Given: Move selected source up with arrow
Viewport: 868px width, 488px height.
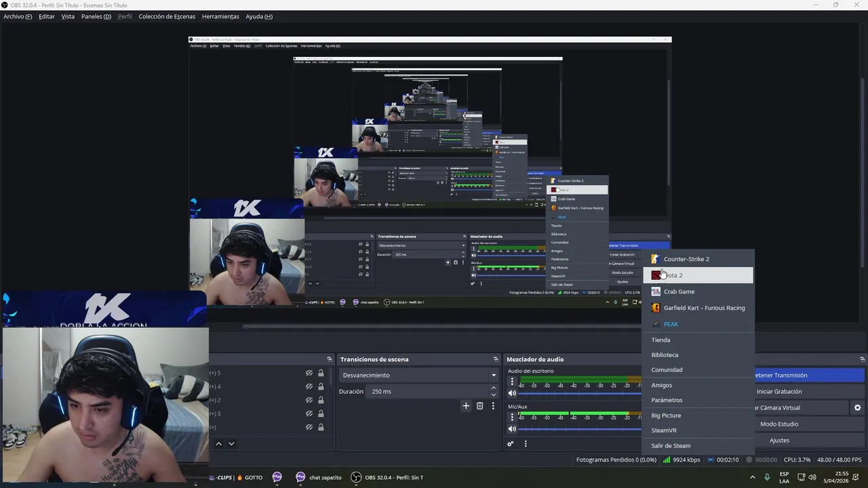Looking at the screenshot, I should (x=218, y=443).
